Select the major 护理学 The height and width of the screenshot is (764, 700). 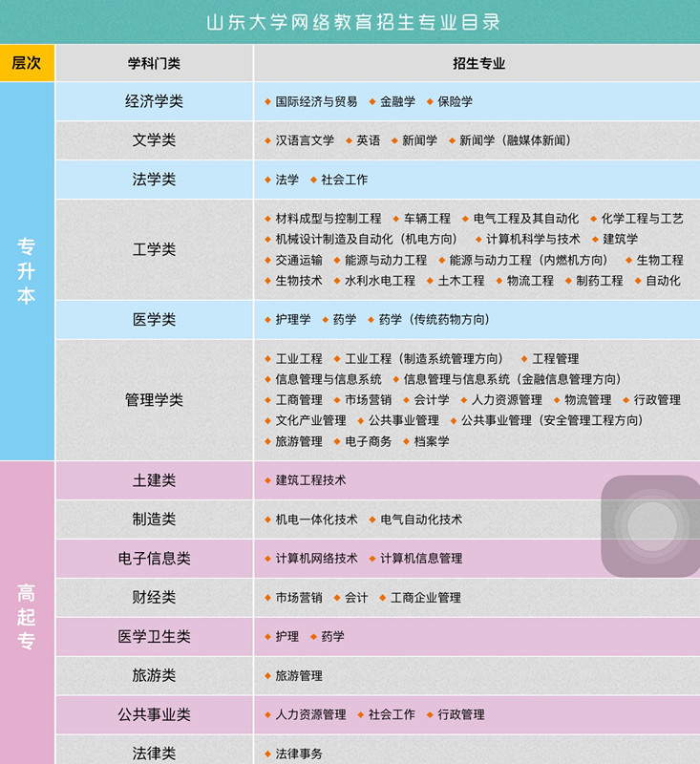coord(293,320)
